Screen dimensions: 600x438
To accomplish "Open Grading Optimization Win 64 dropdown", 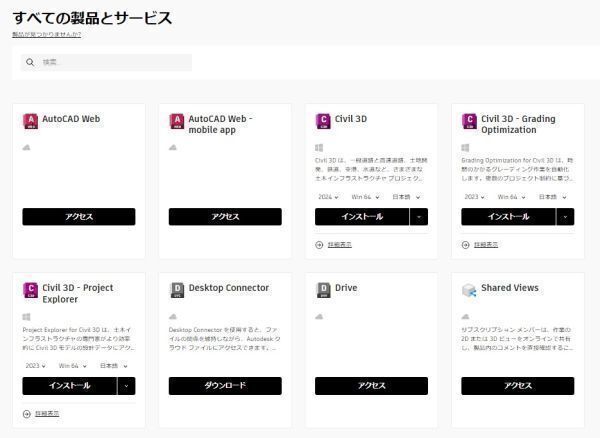I will pyautogui.click(x=512, y=197).
